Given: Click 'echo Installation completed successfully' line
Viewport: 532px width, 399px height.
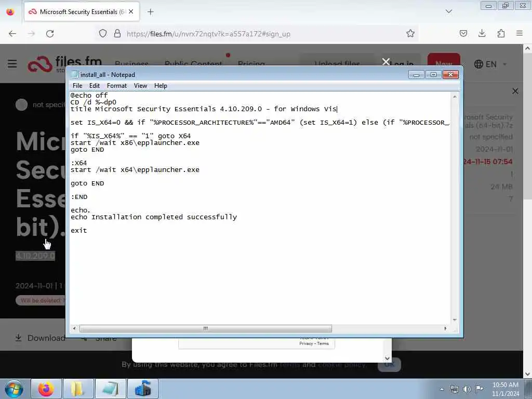Looking at the screenshot, I should 154,217.
